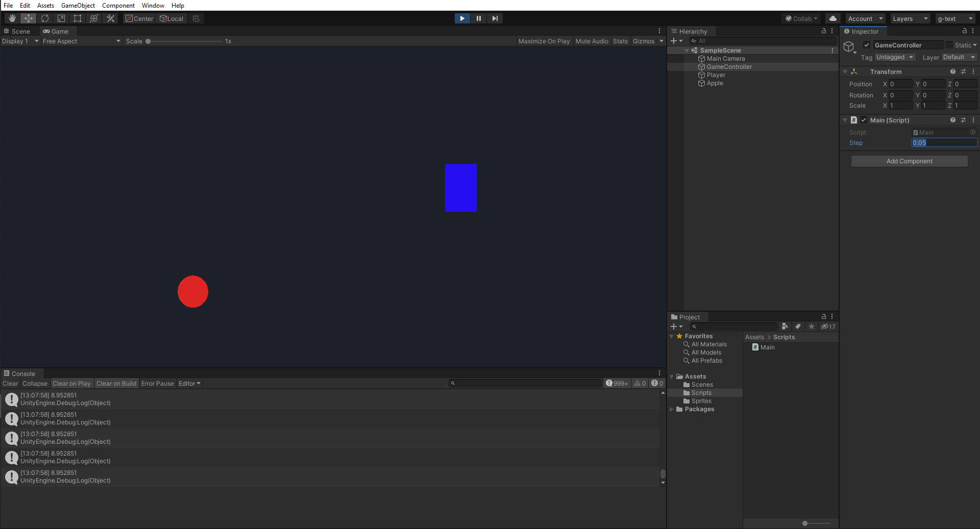Toggle Center pivot mode
980x529 pixels.
tap(139, 18)
